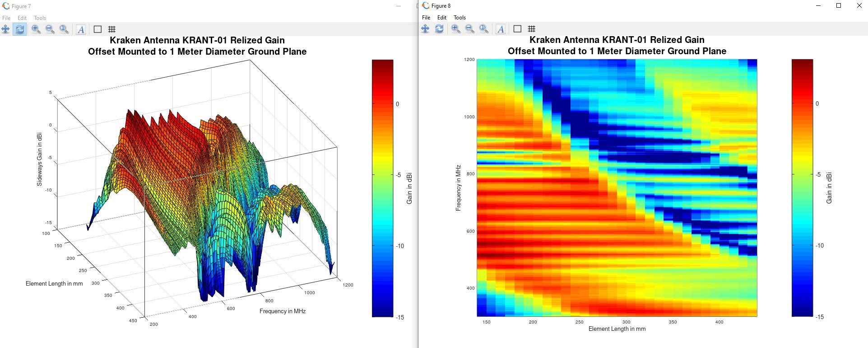This screenshot has width=868, height=348.
Task: Click Zoom In in Figure 7 toolbar
Action: 36,29
